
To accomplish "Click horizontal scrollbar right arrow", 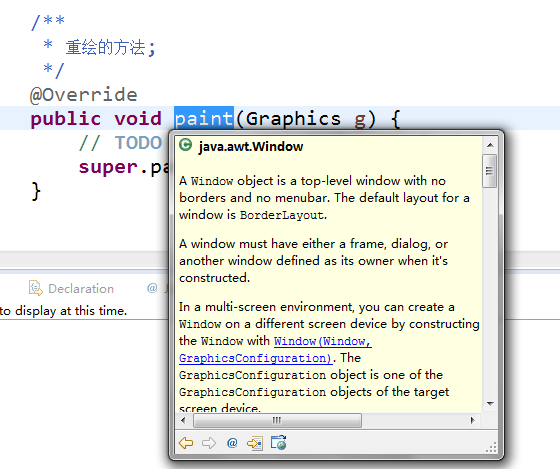I will pyautogui.click(x=472, y=420).
